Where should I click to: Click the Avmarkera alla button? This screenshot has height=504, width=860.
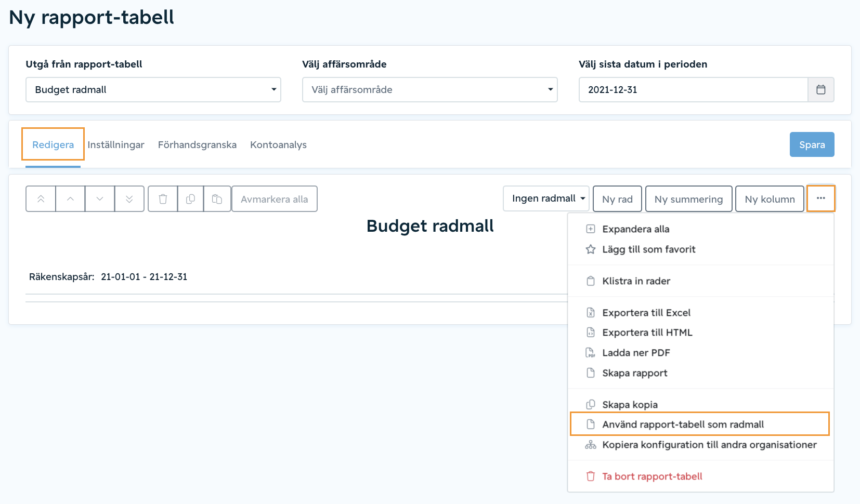click(x=275, y=199)
